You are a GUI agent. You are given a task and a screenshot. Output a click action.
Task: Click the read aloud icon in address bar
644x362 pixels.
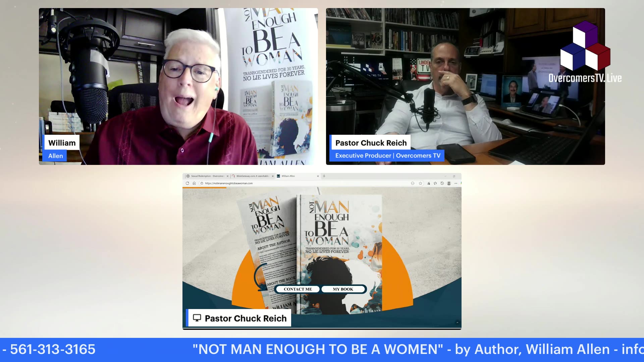pyautogui.click(x=413, y=183)
